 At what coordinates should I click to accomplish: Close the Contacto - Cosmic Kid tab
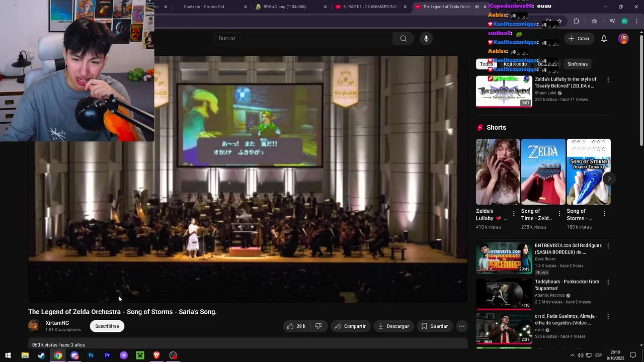[246, 7]
